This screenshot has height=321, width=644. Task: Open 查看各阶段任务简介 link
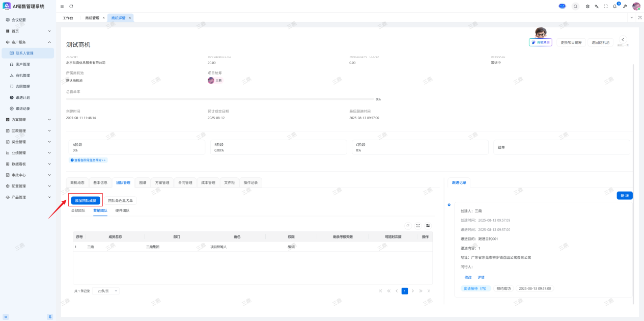(x=89, y=160)
